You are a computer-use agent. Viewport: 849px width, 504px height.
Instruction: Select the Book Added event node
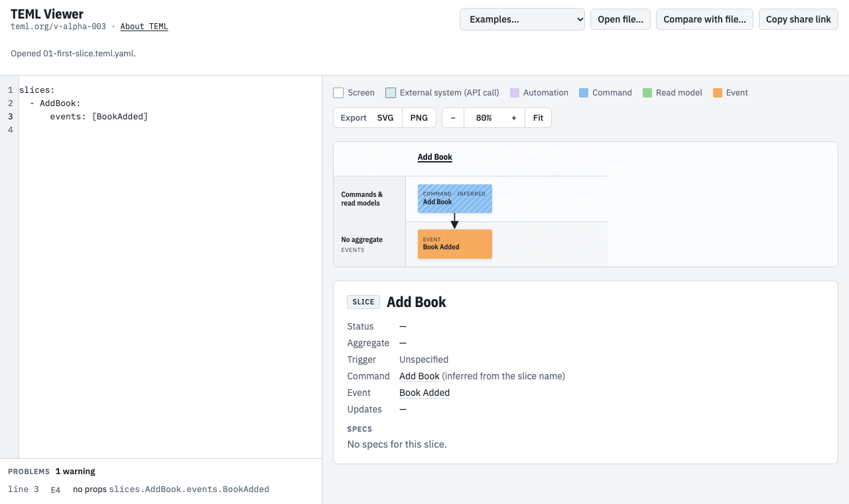tap(455, 244)
